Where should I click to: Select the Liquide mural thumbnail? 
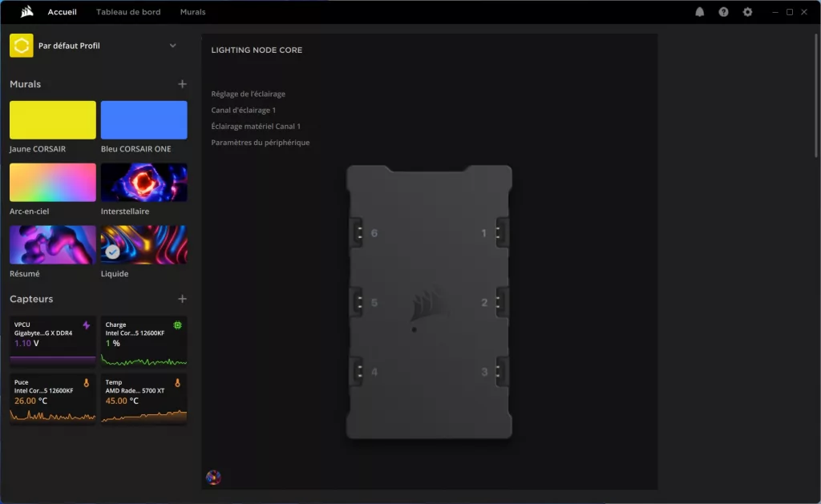point(144,244)
